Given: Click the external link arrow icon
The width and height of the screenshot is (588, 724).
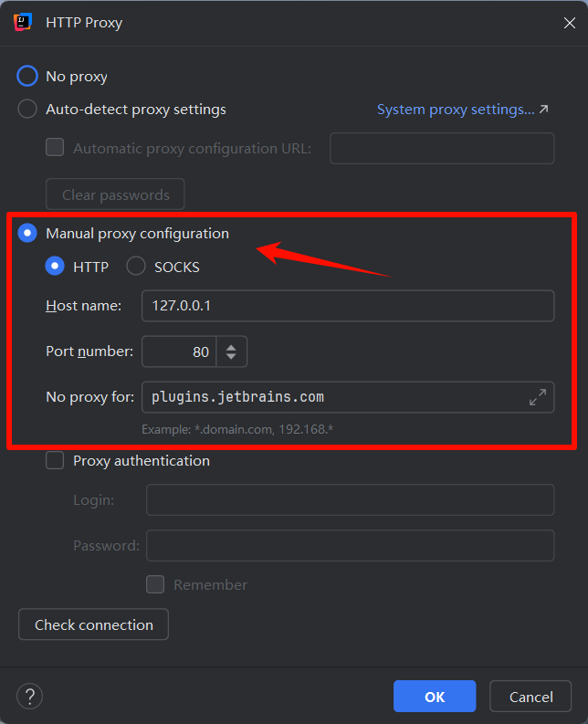Looking at the screenshot, I should (544, 110).
